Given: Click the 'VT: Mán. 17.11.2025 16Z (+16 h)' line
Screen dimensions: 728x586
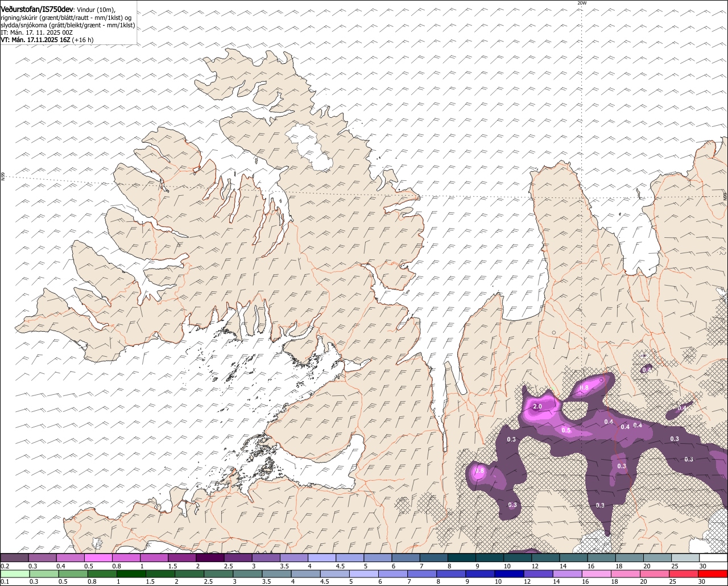Looking at the screenshot, I should coord(47,40).
